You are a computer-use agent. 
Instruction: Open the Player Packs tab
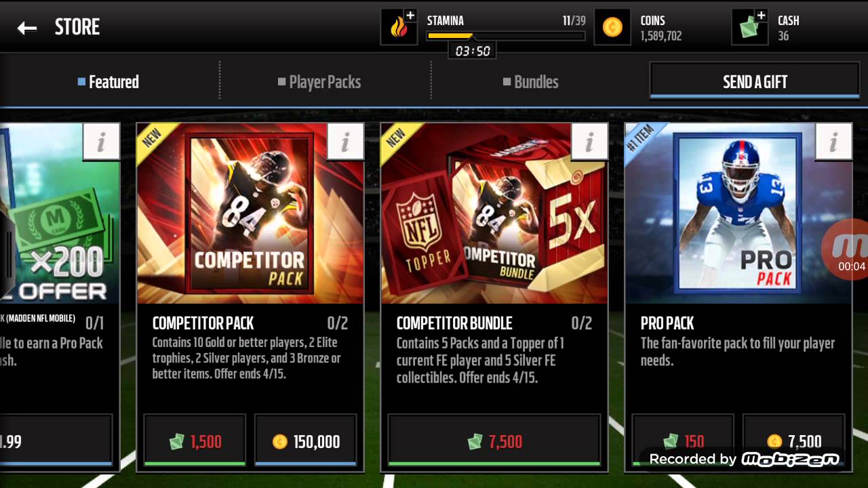click(319, 82)
